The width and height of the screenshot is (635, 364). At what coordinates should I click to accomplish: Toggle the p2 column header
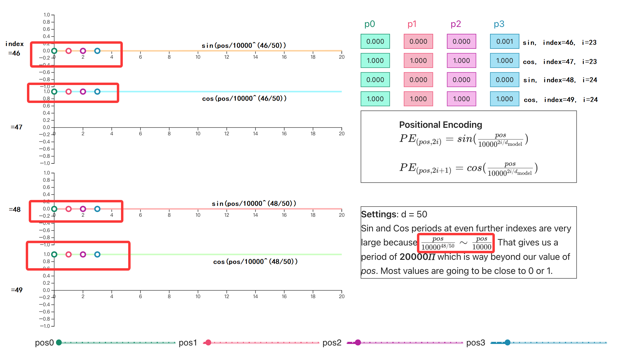[x=455, y=24]
